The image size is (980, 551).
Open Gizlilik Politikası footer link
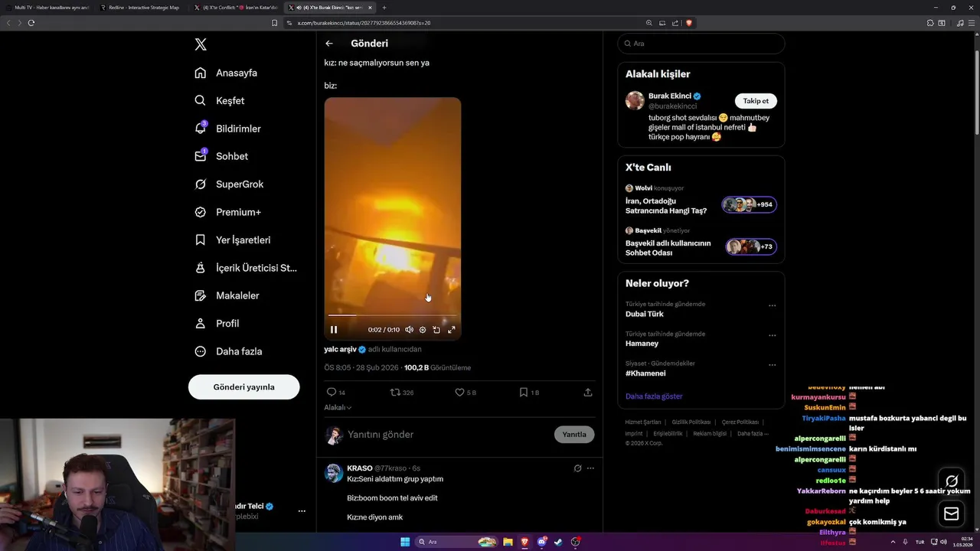click(692, 422)
